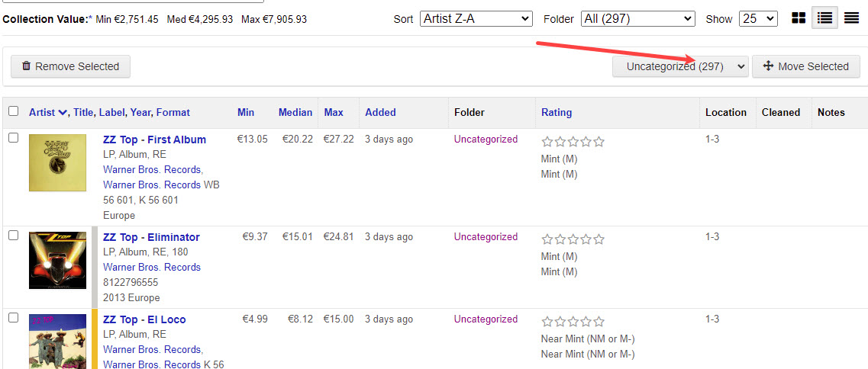Open Eliminator cover thumbnail

click(x=57, y=261)
